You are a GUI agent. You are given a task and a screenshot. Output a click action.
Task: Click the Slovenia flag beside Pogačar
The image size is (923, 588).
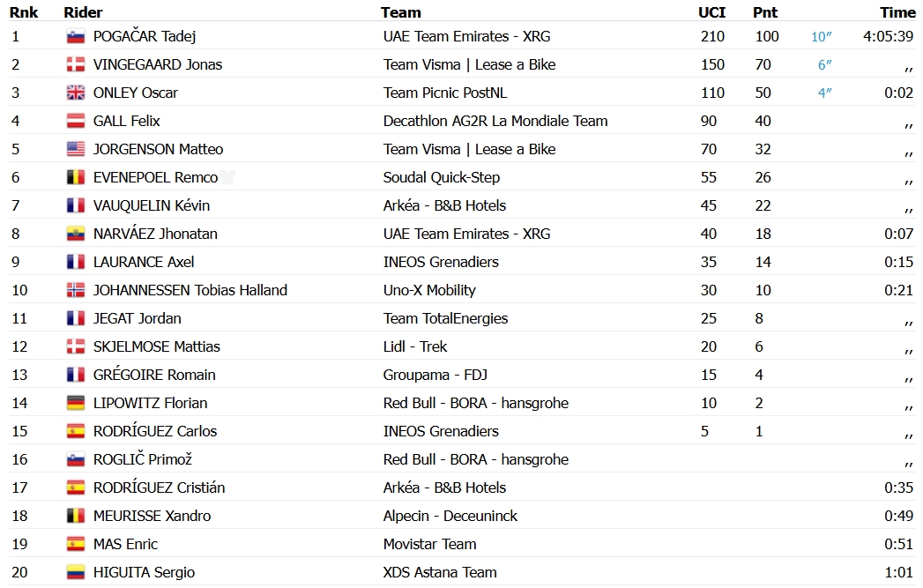(75, 36)
